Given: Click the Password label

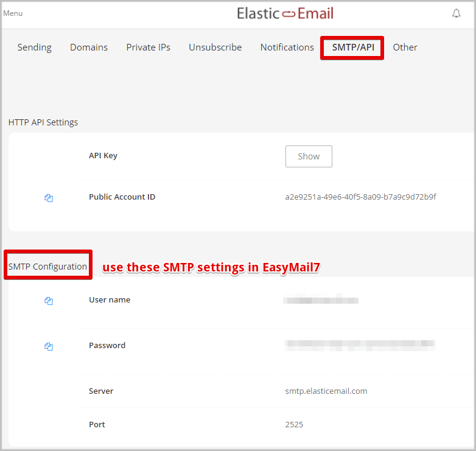Looking at the screenshot, I should pos(107,345).
